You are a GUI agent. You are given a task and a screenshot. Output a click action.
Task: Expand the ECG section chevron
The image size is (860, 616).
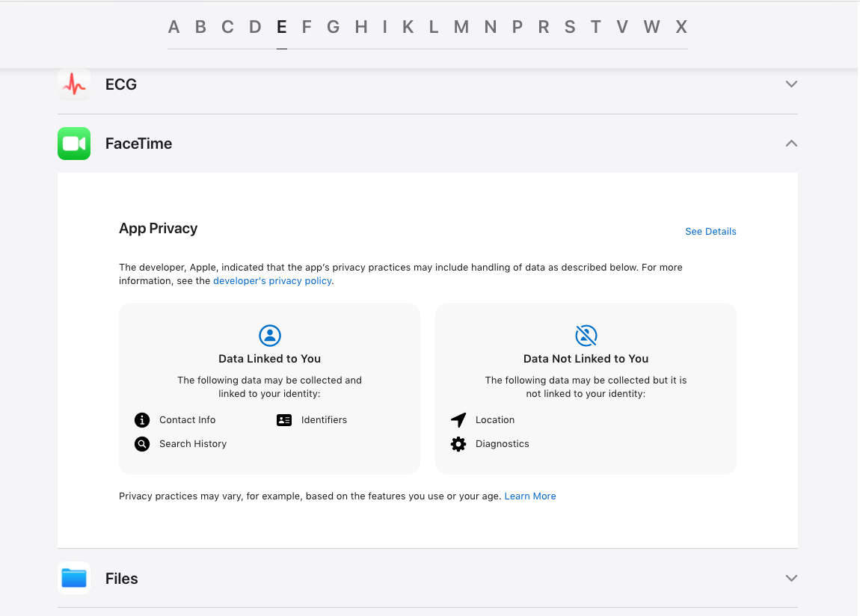pos(791,84)
